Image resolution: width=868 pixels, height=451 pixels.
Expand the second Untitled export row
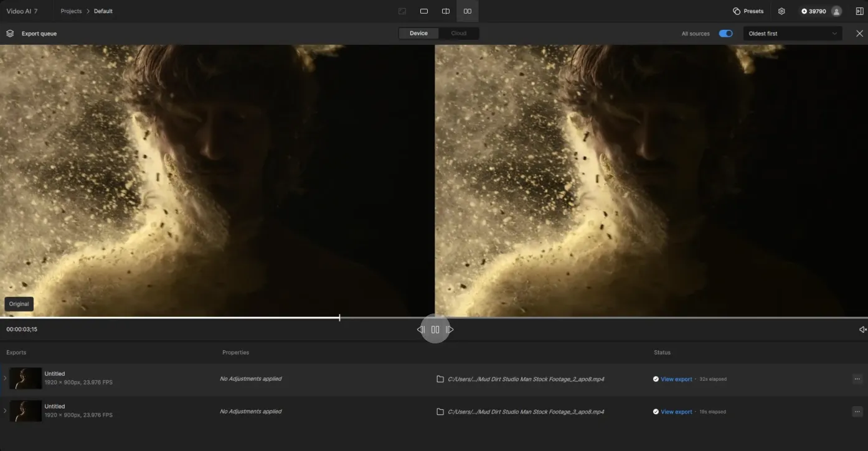click(x=5, y=411)
